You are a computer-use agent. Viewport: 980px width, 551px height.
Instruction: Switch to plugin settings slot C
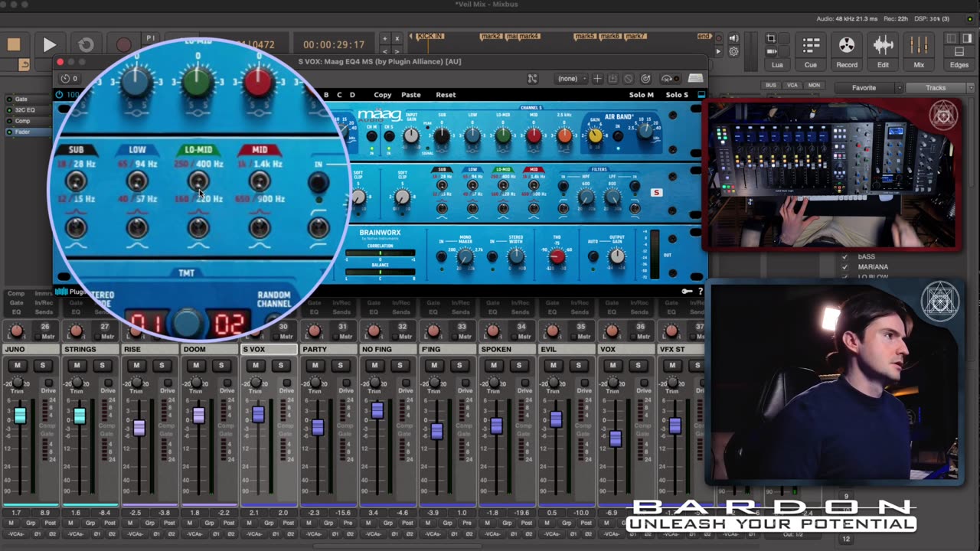pyautogui.click(x=339, y=95)
